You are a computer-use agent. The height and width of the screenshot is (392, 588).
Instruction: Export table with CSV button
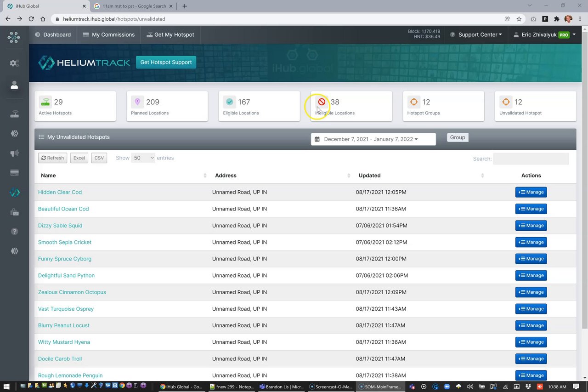99,158
